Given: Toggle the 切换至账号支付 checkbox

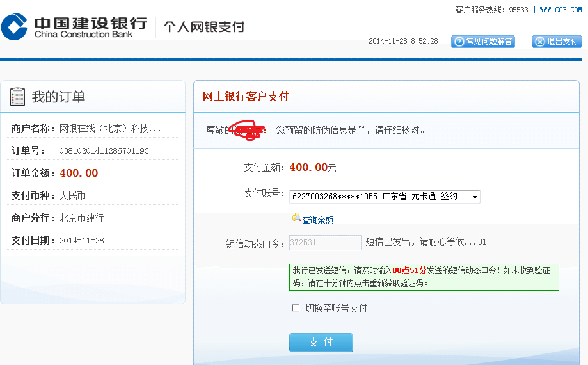Looking at the screenshot, I should point(295,308).
